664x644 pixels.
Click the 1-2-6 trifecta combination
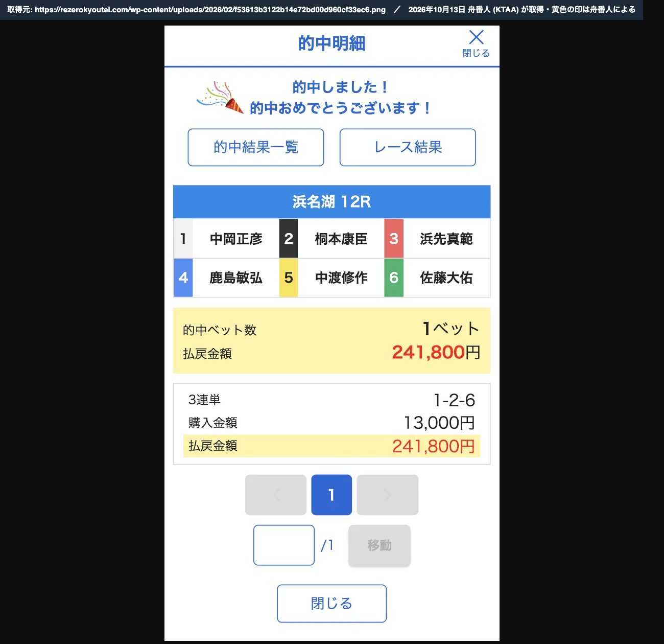454,400
